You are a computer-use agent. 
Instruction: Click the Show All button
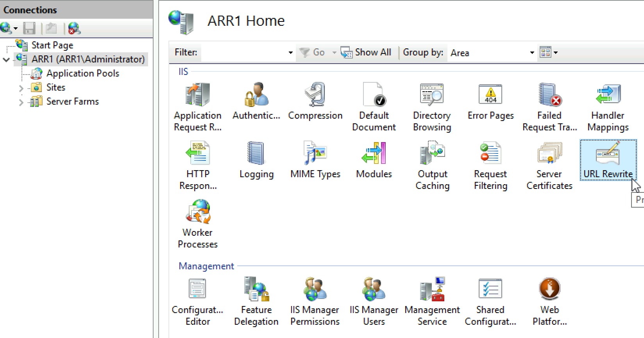pos(366,52)
